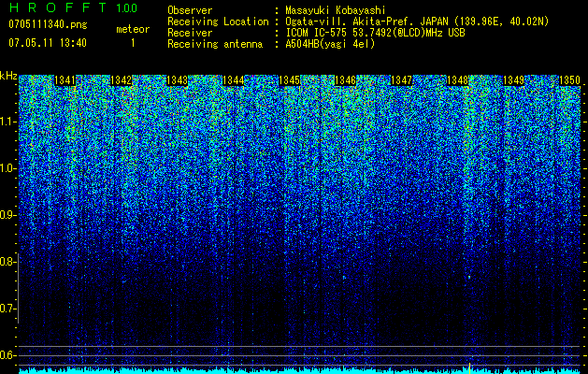588x374 pixels.
Task: Click the 1349 time marker
Action: click(x=514, y=80)
